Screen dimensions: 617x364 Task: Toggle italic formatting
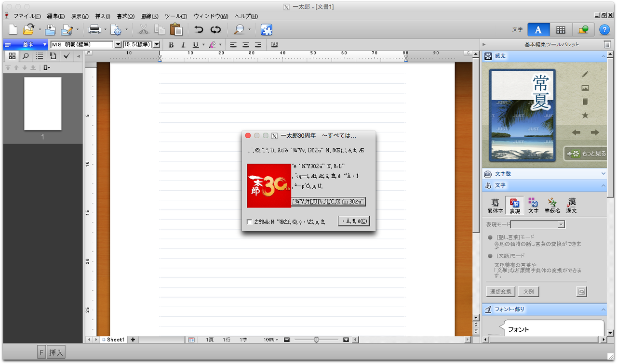tap(183, 44)
